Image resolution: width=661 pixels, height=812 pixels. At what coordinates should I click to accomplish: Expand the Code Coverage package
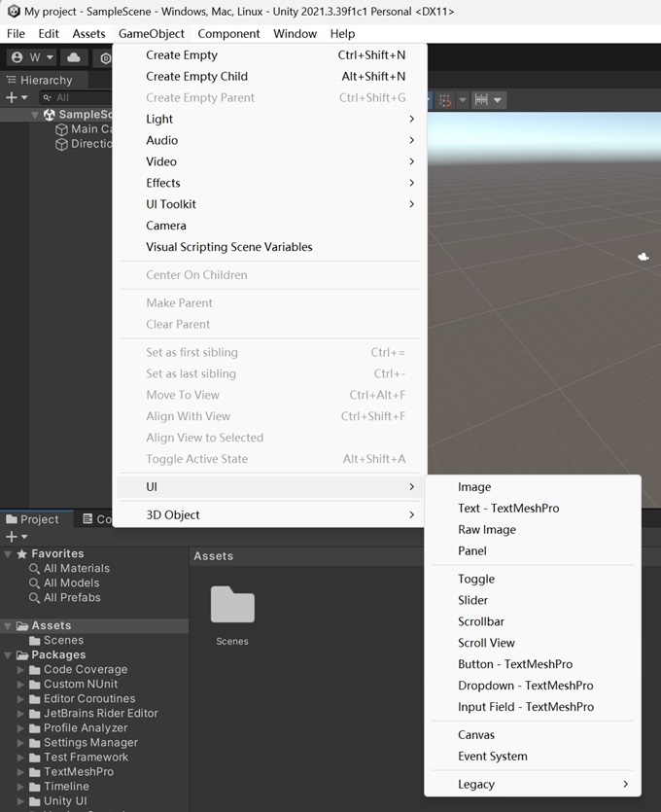click(x=20, y=670)
